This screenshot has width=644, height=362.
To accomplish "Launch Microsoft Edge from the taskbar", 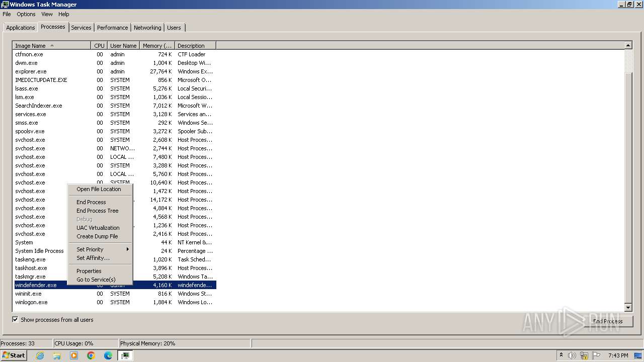I will [x=108, y=355].
